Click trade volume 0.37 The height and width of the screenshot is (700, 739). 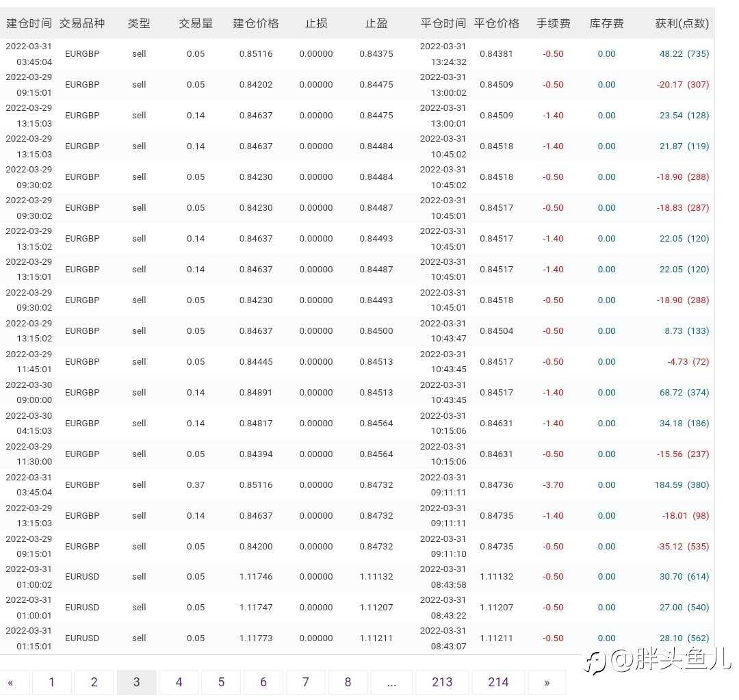point(196,484)
